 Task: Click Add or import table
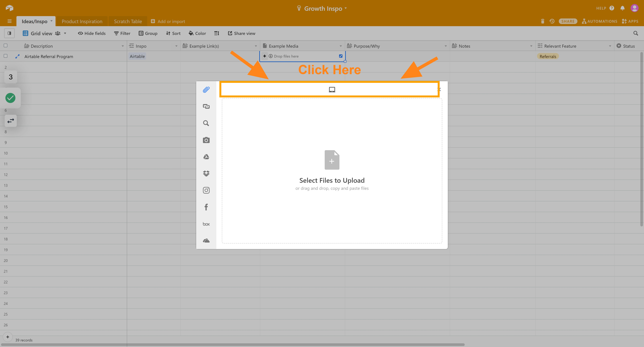click(x=168, y=21)
